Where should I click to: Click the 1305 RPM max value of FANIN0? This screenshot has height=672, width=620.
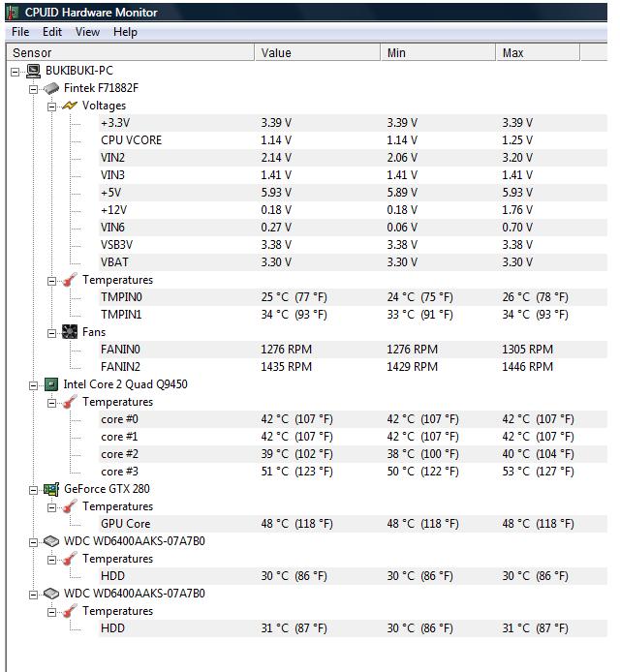tap(527, 350)
